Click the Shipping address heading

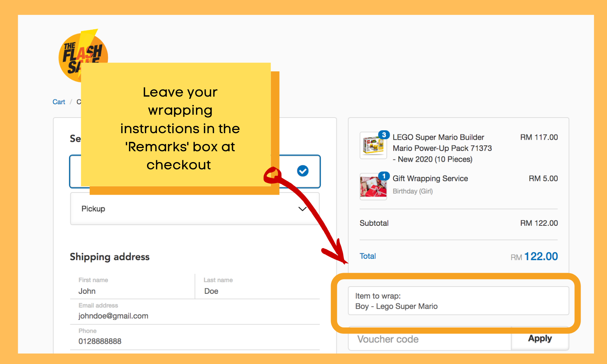click(110, 257)
